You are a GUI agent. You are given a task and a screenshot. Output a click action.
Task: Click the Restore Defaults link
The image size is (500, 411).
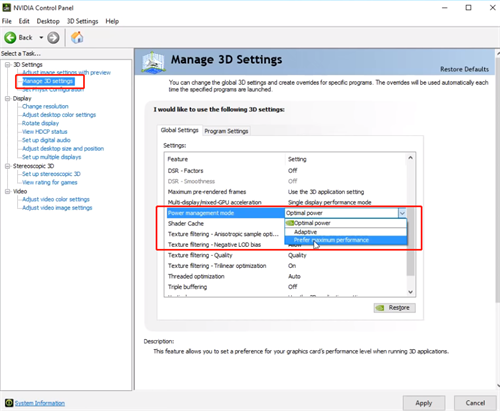pyautogui.click(x=464, y=69)
